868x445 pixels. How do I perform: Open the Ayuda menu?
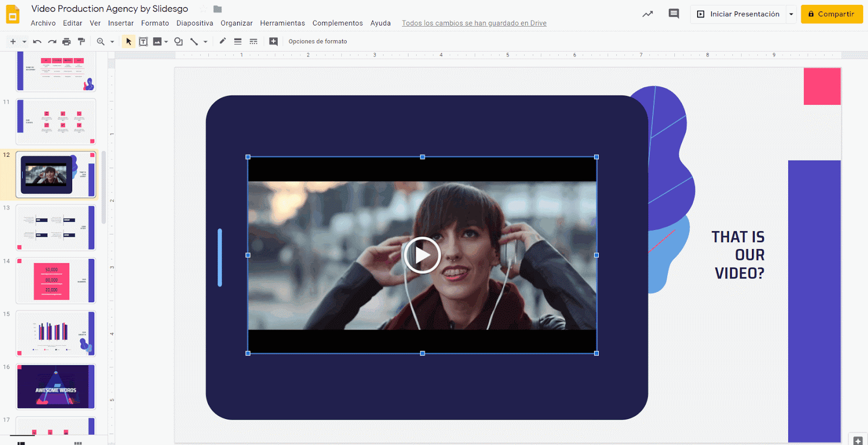pyautogui.click(x=380, y=23)
